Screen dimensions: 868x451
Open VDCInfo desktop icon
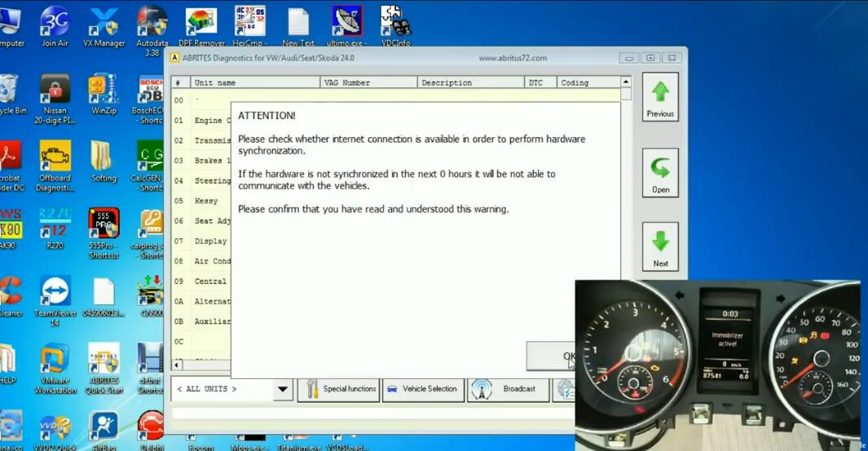pos(395,26)
